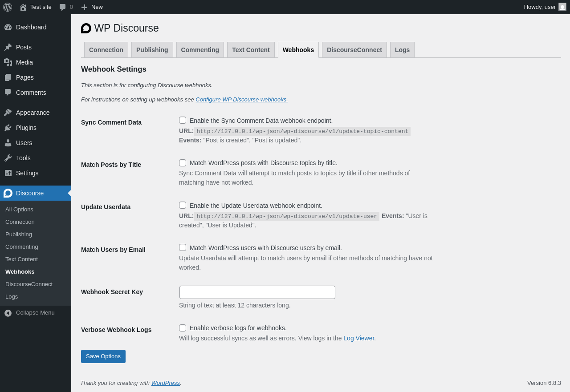
Task: Click the WordPress logo icon
Action: pos(8,7)
